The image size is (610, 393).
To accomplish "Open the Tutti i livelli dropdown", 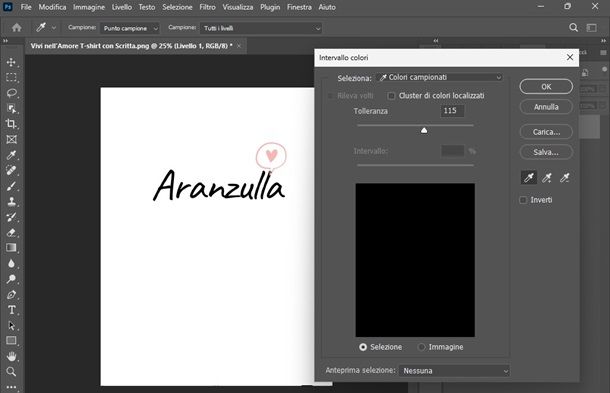I will (x=261, y=28).
